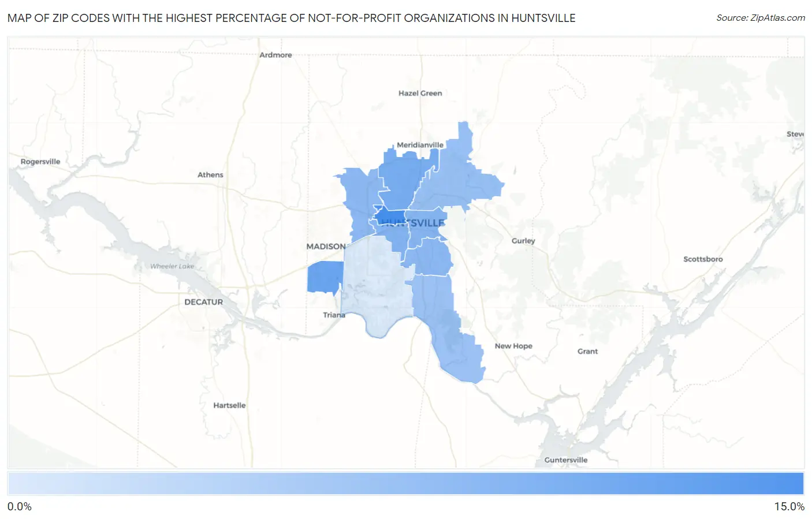Click the MADISON city label
This screenshot has width=812, height=519.
pos(326,247)
